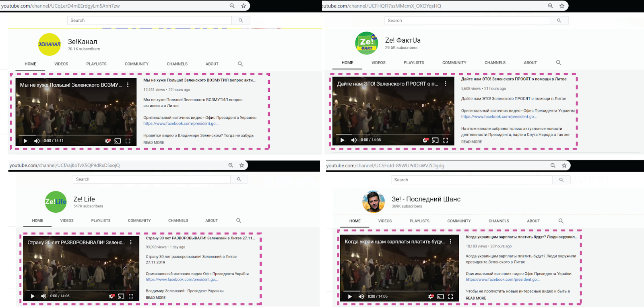Image resolution: width=644 pixels, height=307 pixels.
Task: Enter fullscreen in Ze! Life video
Action: click(131, 296)
